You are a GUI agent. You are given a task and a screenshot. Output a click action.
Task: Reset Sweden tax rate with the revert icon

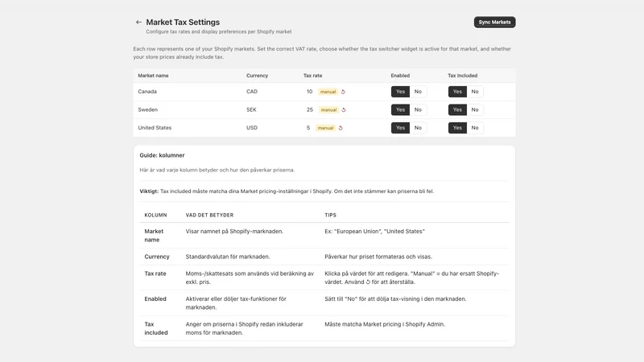(344, 110)
